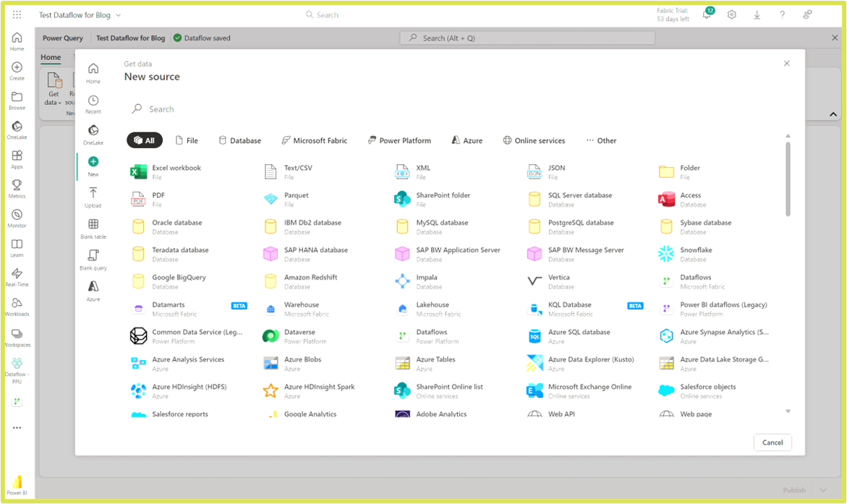This screenshot has width=847, height=504.
Task: Click the Fabric Trial 53 days left text
Action: click(x=673, y=14)
